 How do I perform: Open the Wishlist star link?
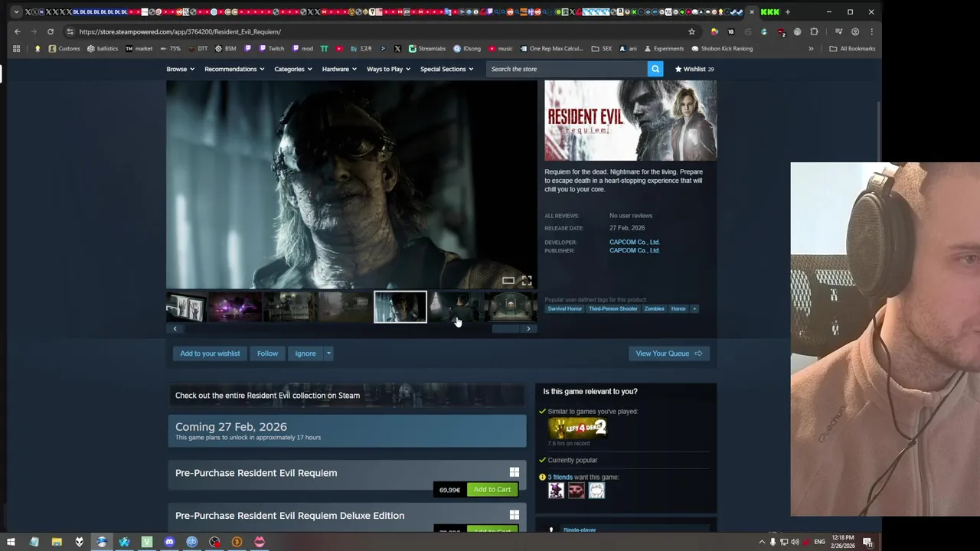click(x=694, y=69)
